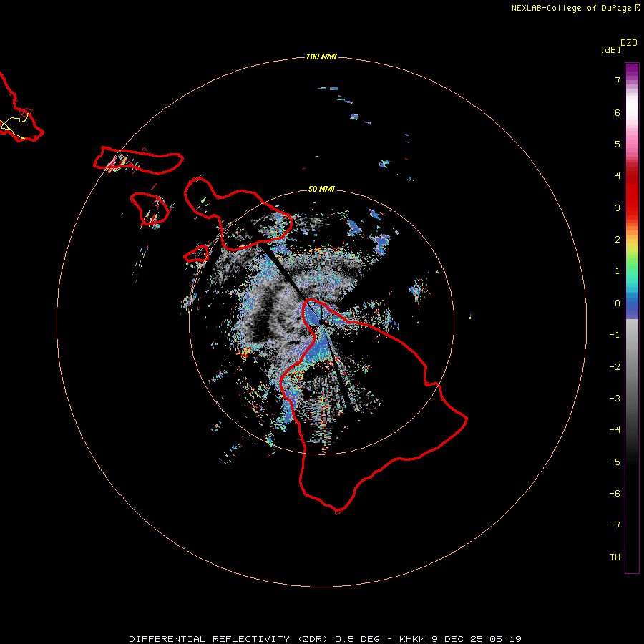Screen dimensions: 644x644
Task: Click the 1 value on color scale
Action: click(x=618, y=271)
